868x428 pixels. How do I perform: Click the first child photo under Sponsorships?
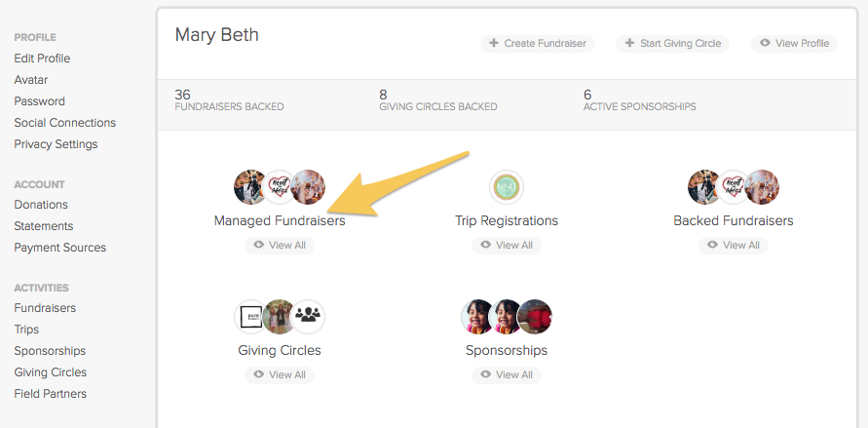pyautogui.click(x=478, y=317)
